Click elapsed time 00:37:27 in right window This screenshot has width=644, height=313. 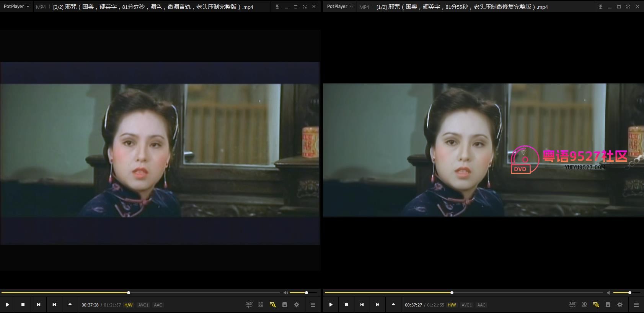click(413, 305)
